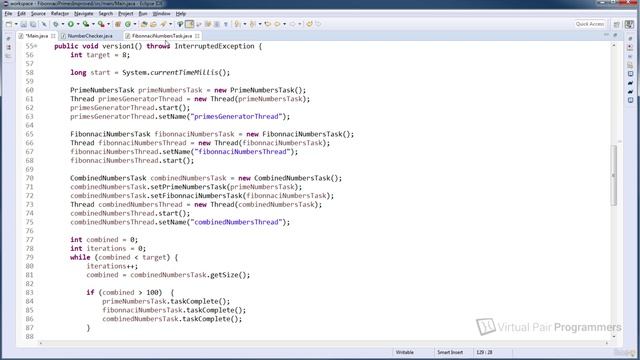Viewport: 640px width, 360px height.
Task: Click the New Java Class green icon
Action: pyautogui.click(x=128, y=24)
